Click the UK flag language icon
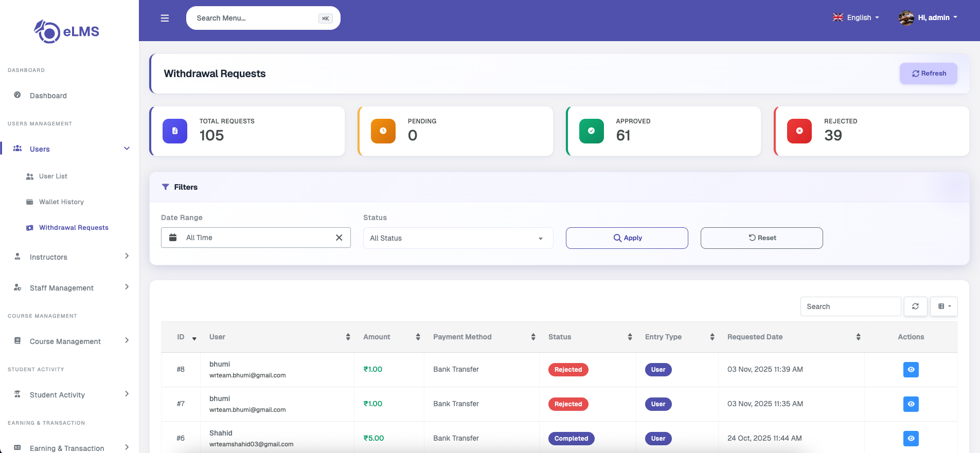The image size is (980, 453). (838, 17)
